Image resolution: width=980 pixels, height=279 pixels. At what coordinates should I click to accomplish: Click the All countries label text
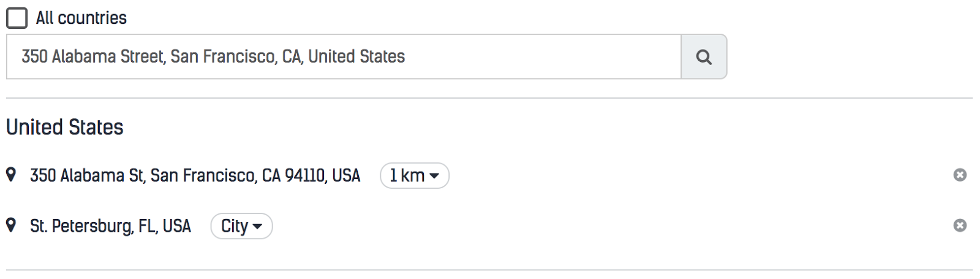(81, 18)
